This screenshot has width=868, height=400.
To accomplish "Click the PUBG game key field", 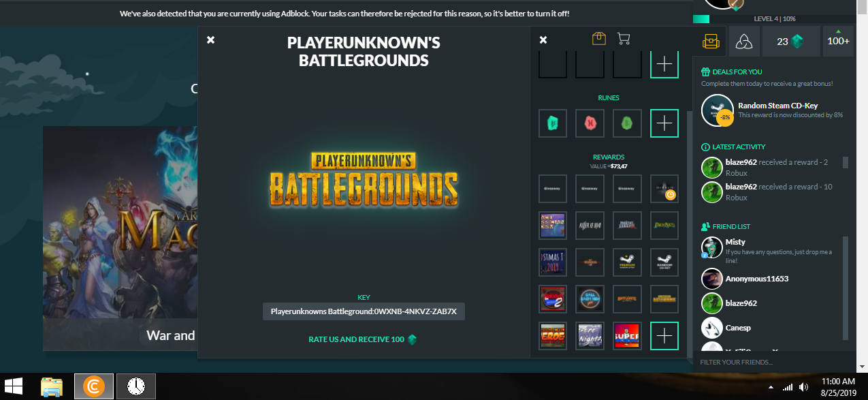I will (364, 311).
